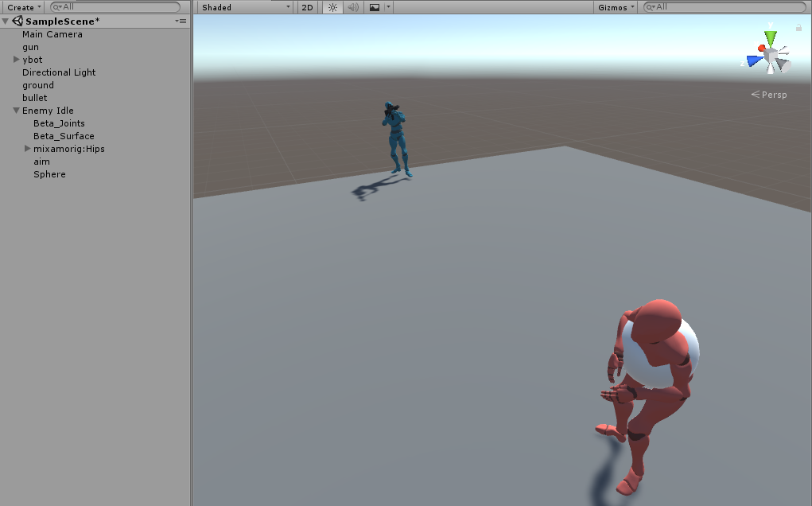Collapse the SampleScene root arrow

(6, 21)
